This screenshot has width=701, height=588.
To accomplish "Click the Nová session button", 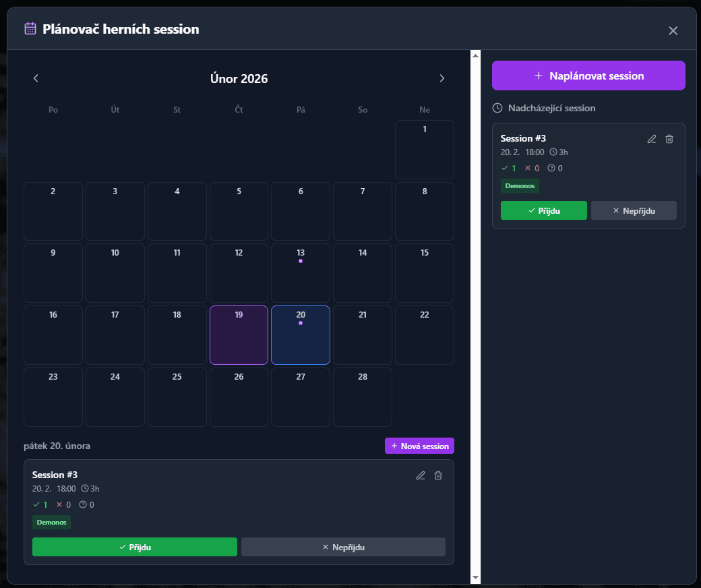I will pos(419,446).
